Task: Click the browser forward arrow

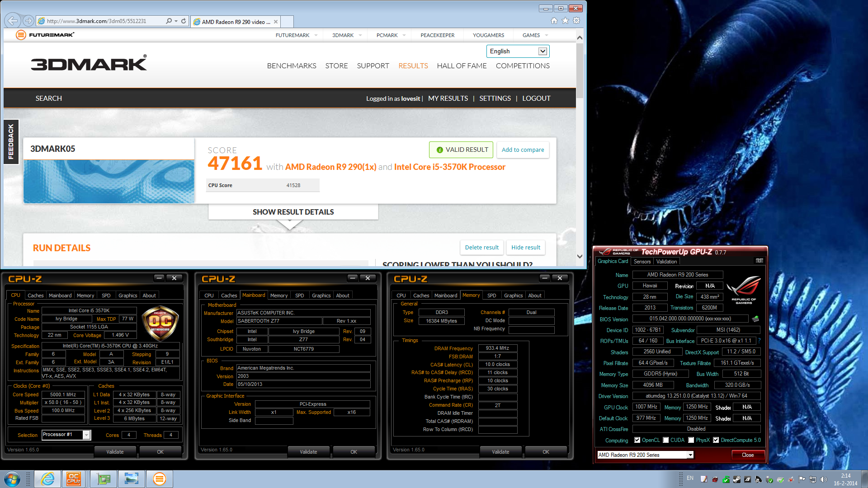Action: [x=28, y=21]
